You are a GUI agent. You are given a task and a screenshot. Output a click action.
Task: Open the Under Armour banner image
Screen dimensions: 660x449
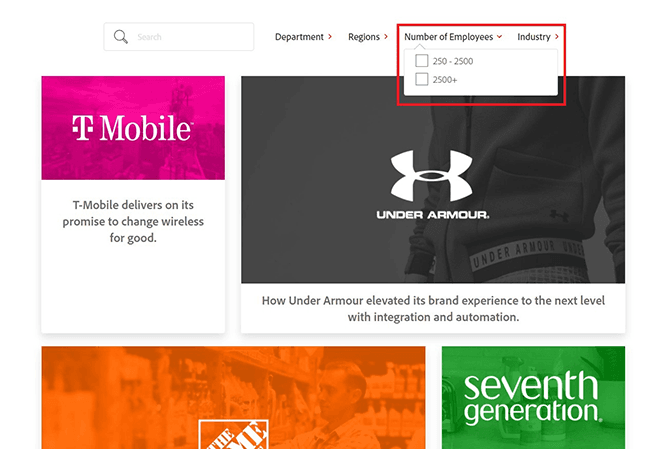pyautogui.click(x=433, y=180)
